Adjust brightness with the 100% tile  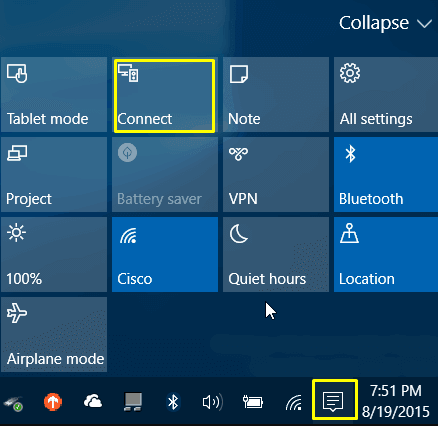tap(54, 254)
